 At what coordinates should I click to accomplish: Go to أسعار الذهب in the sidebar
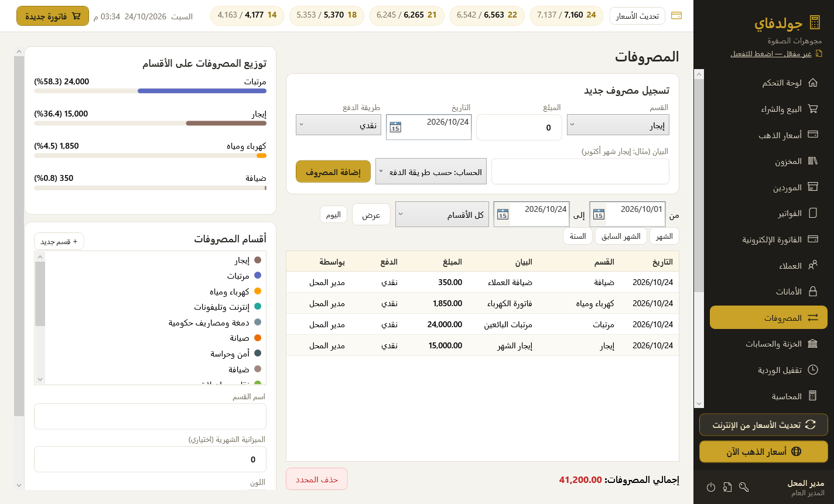(768, 135)
